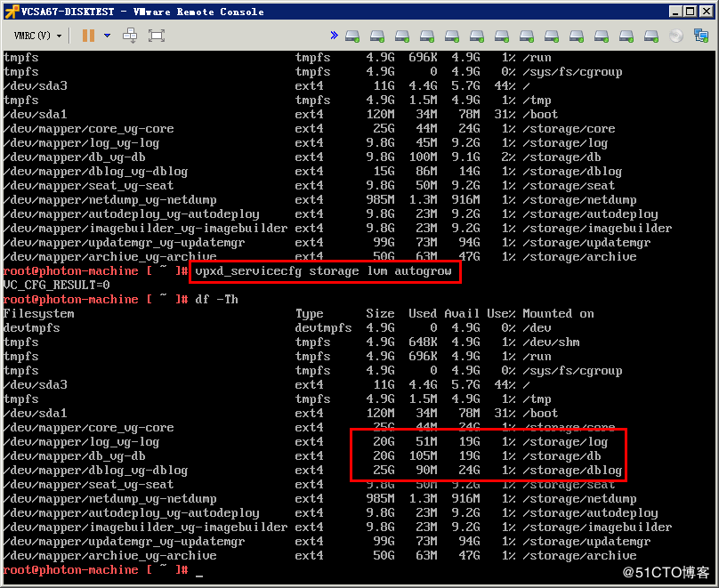The height and width of the screenshot is (588, 719).
Task: Click the "devtmpfs" filesystem name under Filesystem
Action: coord(32,327)
